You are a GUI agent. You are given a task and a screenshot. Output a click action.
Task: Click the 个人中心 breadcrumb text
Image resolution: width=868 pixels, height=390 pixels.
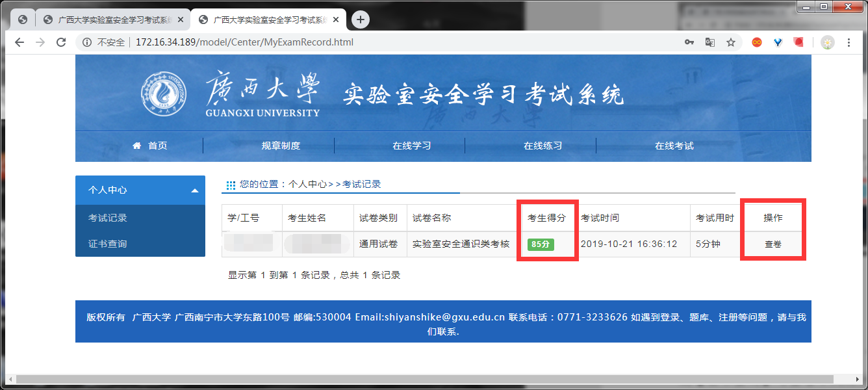tap(308, 185)
